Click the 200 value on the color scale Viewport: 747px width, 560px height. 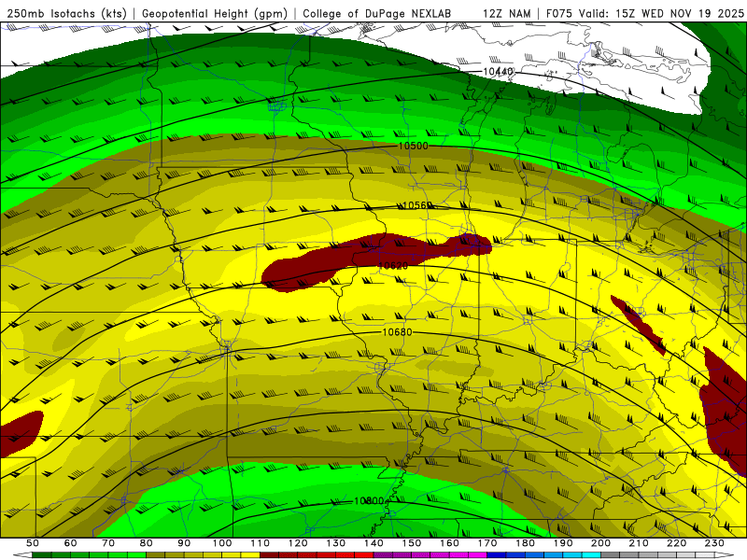[x=601, y=543]
